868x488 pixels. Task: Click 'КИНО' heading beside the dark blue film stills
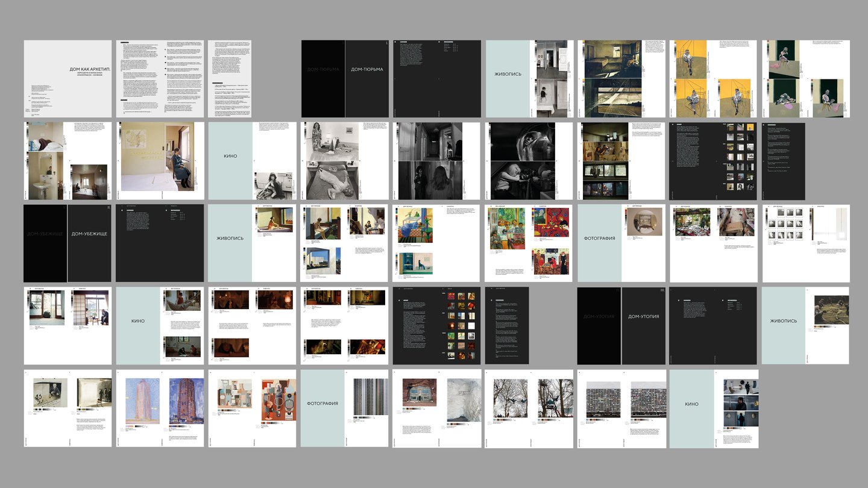click(691, 404)
